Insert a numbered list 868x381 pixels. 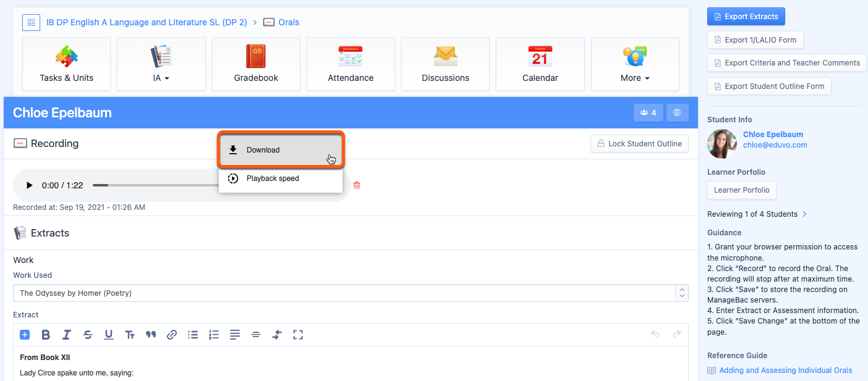[214, 335]
